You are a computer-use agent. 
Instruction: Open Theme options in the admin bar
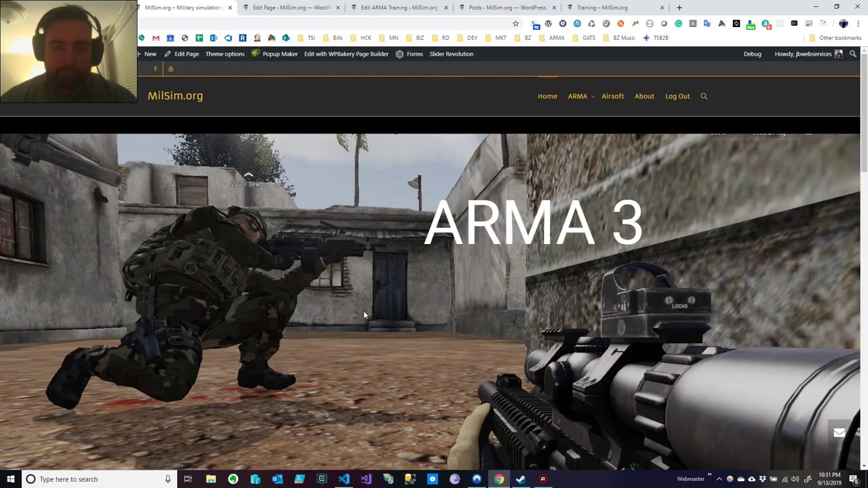[225, 54]
